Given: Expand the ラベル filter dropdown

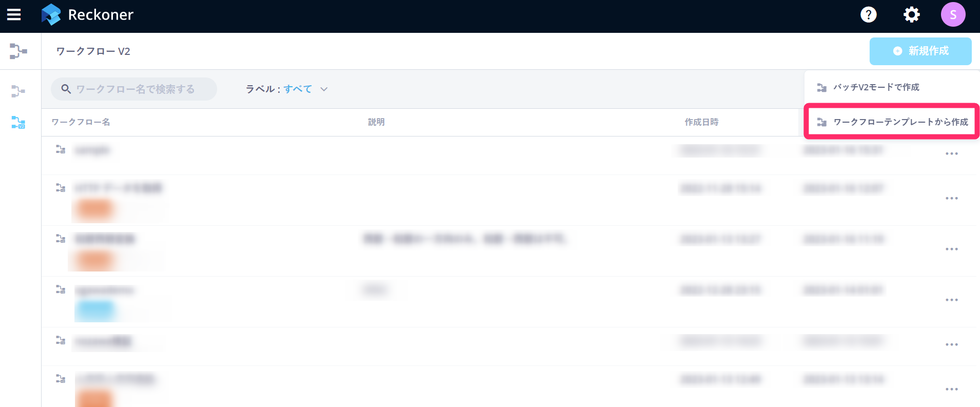Looking at the screenshot, I should 324,89.
